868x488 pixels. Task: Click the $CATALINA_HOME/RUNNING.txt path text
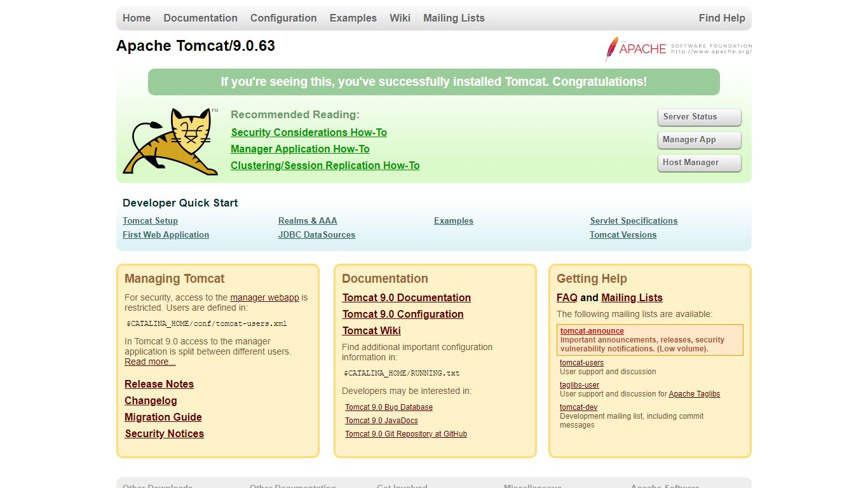tap(402, 373)
